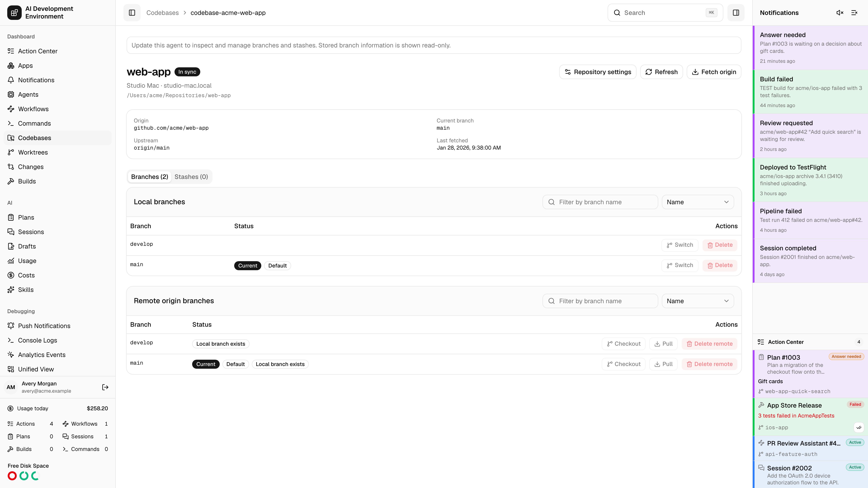Delete remote develop branch
Image resolution: width=868 pixels, height=488 pixels.
click(709, 344)
